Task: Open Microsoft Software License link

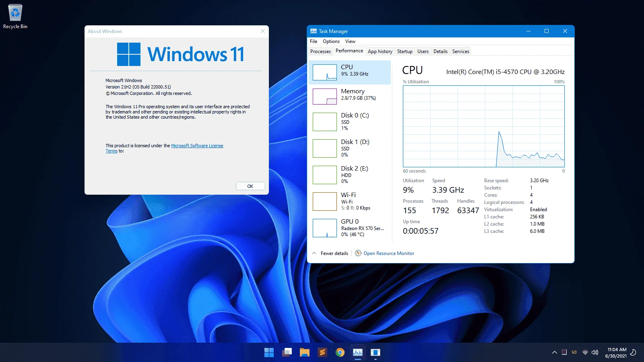Action: coord(197,146)
